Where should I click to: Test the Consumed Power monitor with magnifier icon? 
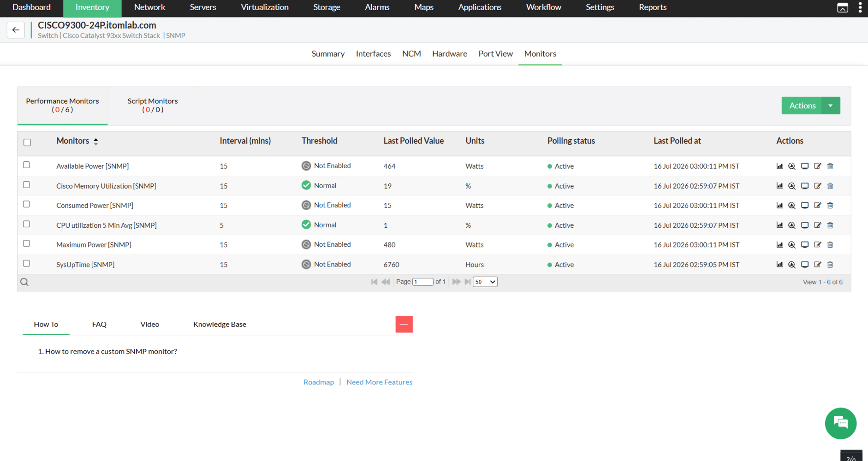coord(792,206)
